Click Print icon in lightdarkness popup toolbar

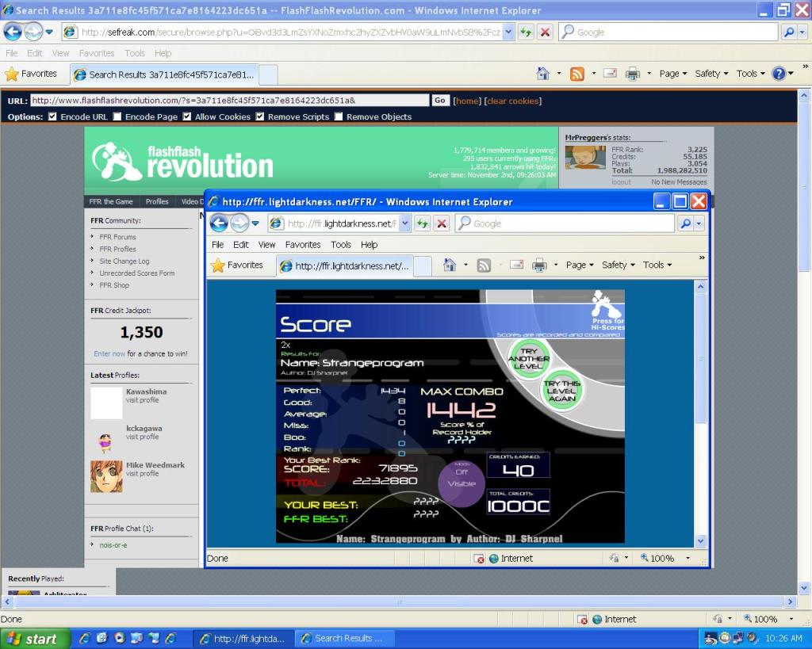(x=539, y=265)
